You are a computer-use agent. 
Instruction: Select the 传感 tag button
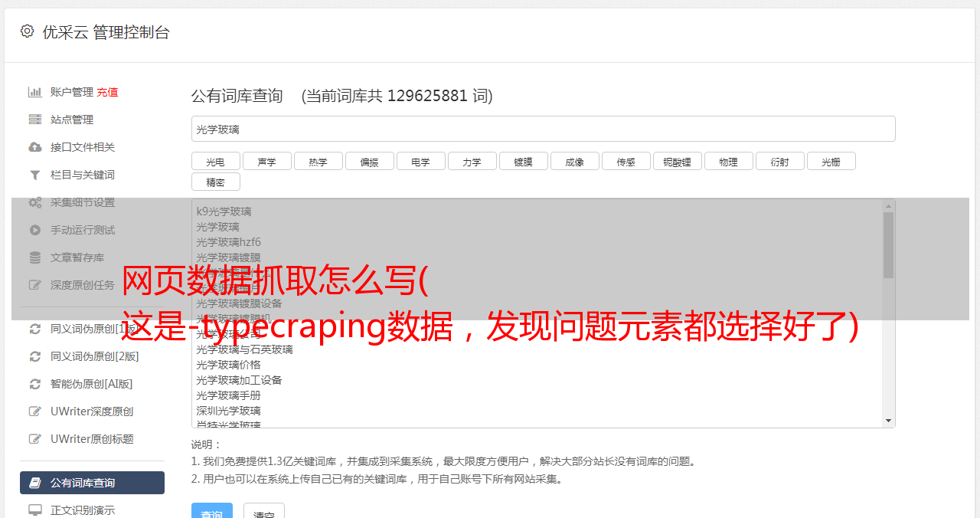[x=626, y=161]
